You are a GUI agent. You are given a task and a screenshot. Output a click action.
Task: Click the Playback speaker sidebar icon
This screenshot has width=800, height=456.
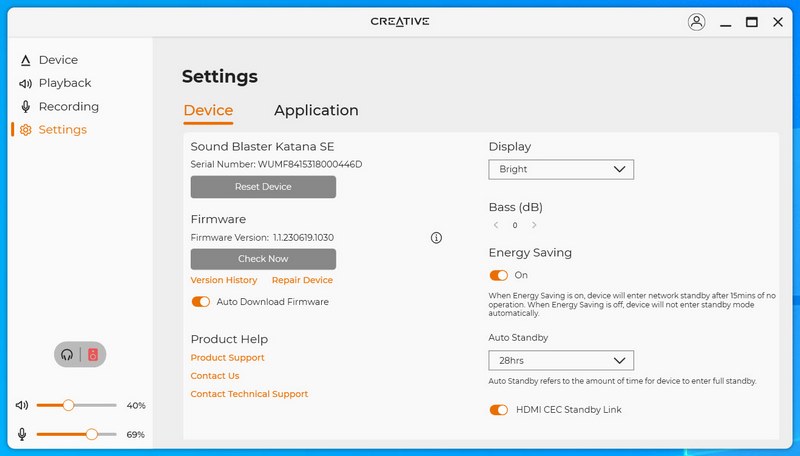coord(26,84)
